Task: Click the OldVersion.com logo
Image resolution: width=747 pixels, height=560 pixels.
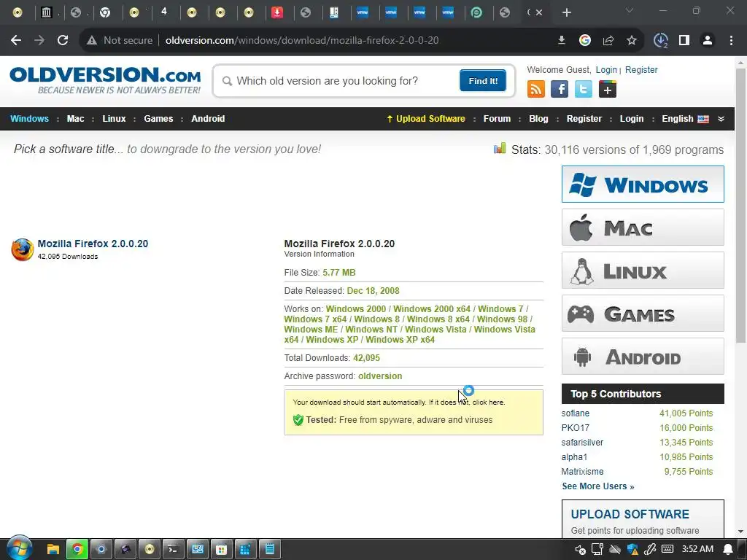Action: click(x=105, y=80)
